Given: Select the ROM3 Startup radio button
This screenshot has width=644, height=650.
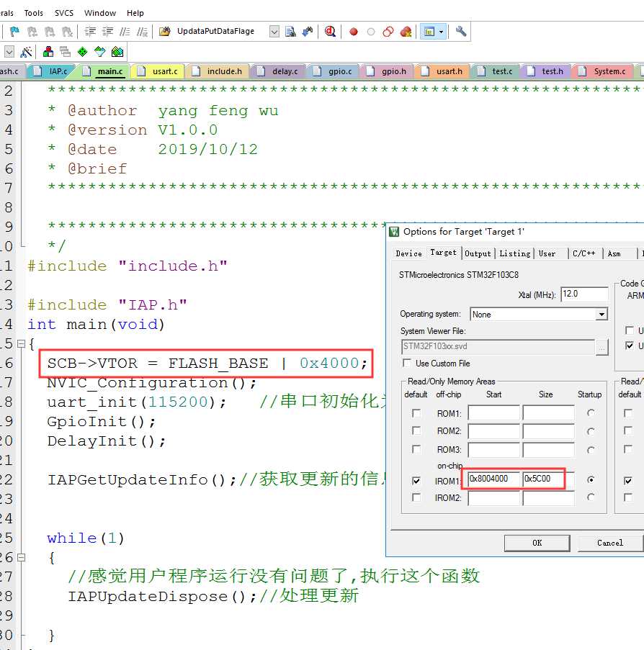Looking at the screenshot, I should point(591,450).
